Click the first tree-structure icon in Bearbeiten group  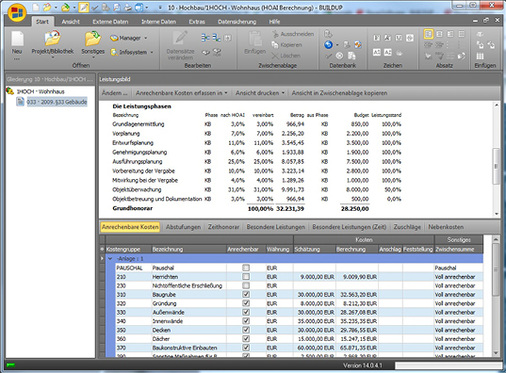(x=205, y=38)
